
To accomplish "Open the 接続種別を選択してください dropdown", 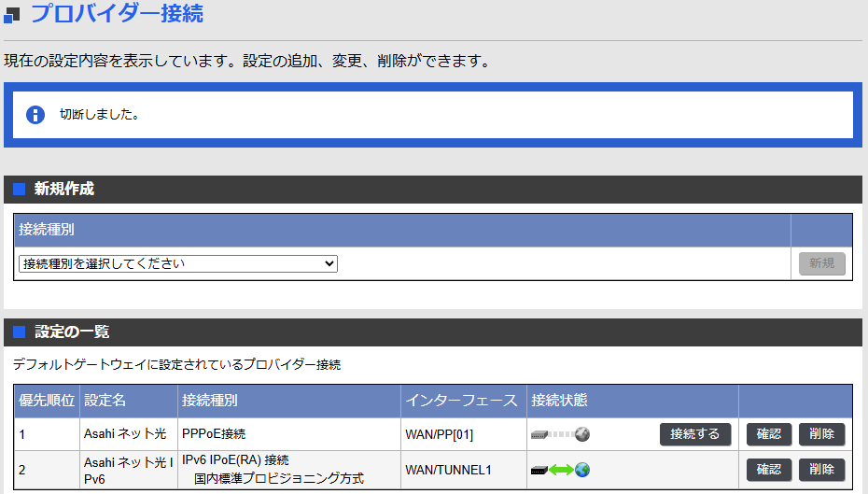I will tap(177, 263).
